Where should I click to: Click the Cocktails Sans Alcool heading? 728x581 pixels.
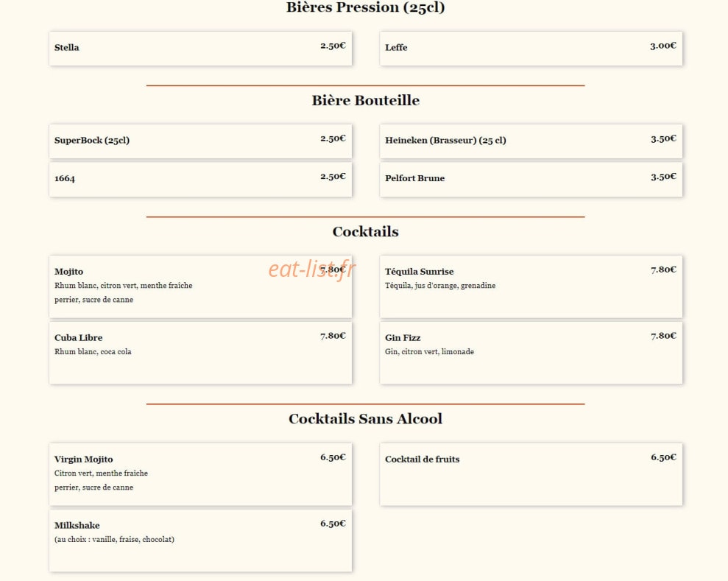(365, 419)
